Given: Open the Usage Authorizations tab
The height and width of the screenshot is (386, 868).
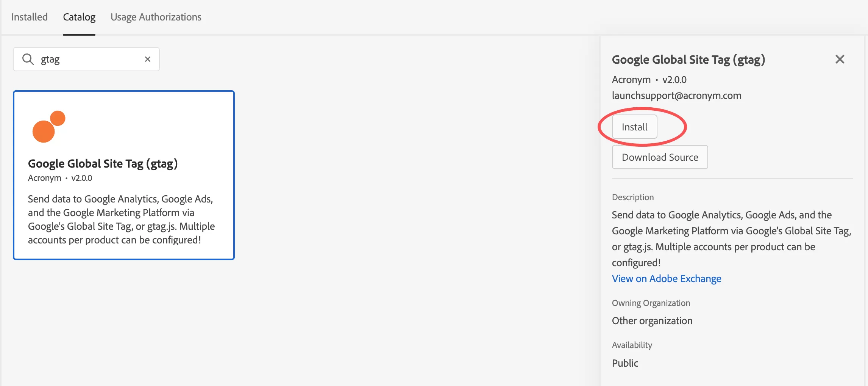Looking at the screenshot, I should (x=156, y=17).
